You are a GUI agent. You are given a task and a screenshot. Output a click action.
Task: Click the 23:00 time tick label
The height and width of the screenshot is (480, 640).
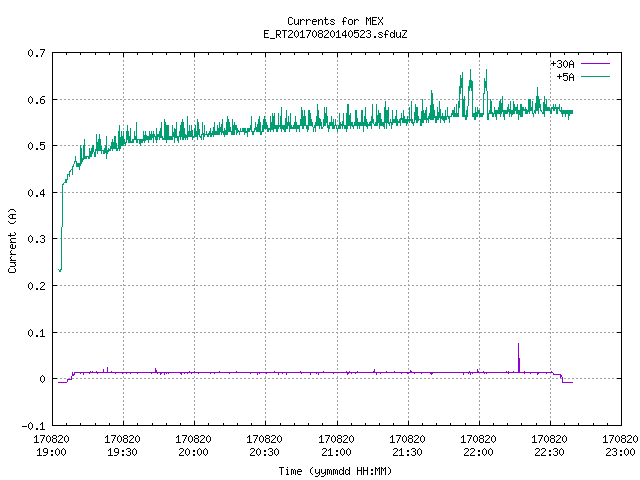point(620,452)
